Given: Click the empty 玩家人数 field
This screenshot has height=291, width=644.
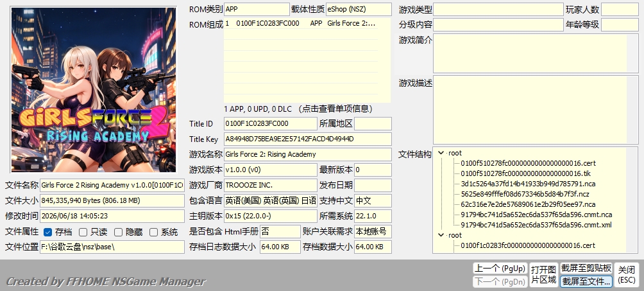Looking at the screenshot, I should click(x=620, y=9).
